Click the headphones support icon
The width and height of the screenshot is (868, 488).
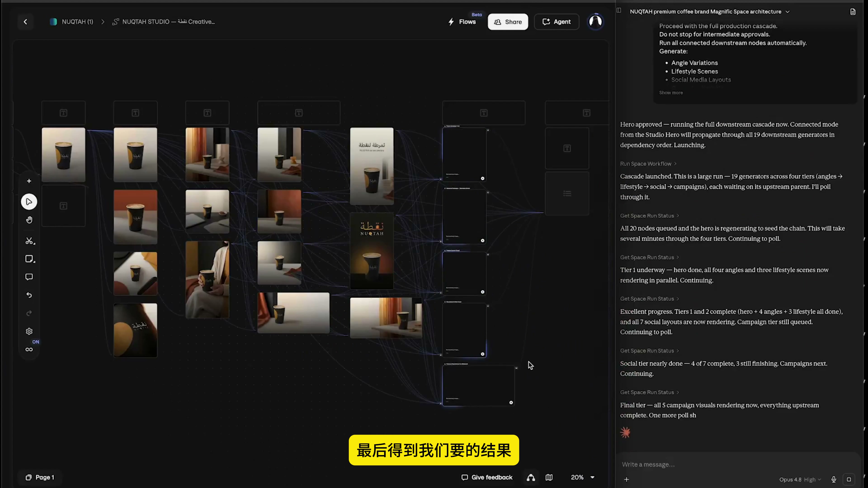pos(531,477)
